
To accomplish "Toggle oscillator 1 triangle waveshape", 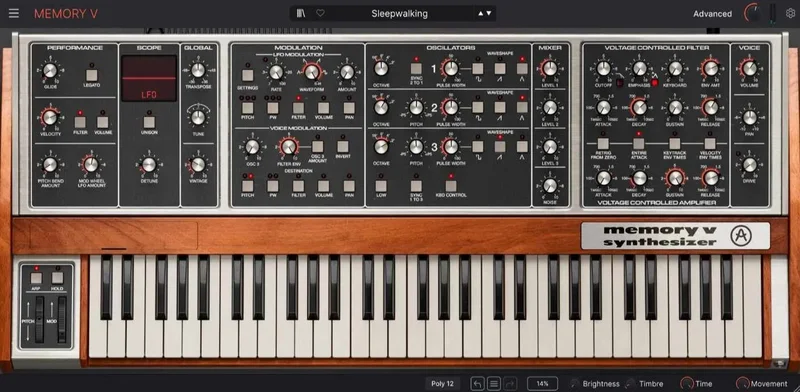I will click(x=522, y=68).
